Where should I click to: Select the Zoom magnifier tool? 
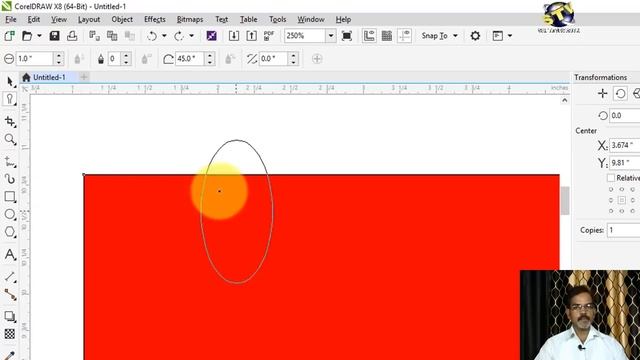click(x=10, y=139)
